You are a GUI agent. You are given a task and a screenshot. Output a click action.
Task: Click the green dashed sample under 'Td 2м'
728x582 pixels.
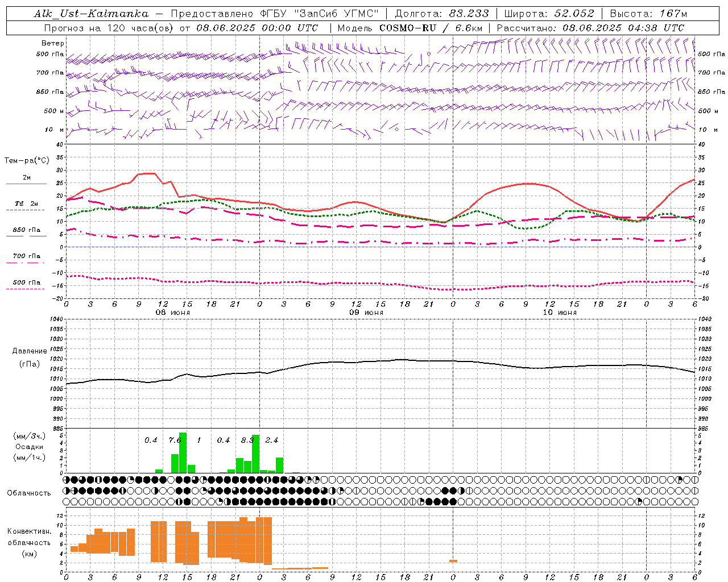coord(25,210)
